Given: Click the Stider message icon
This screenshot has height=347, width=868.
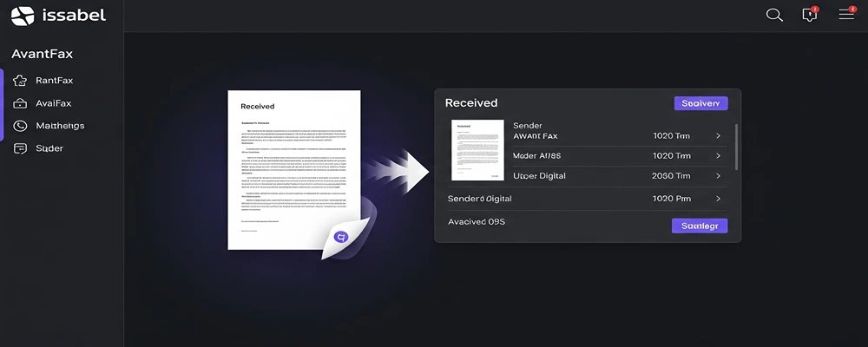Looking at the screenshot, I should pos(20,148).
